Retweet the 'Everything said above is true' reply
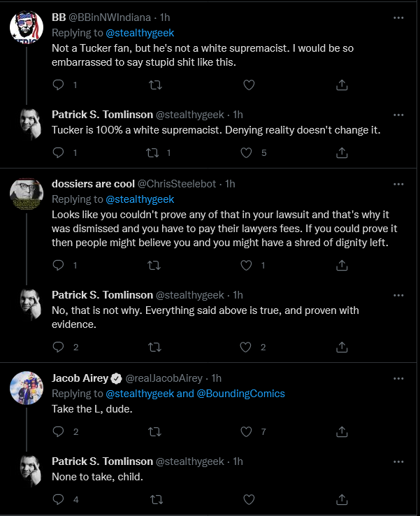This screenshot has height=516, width=420. (x=154, y=347)
